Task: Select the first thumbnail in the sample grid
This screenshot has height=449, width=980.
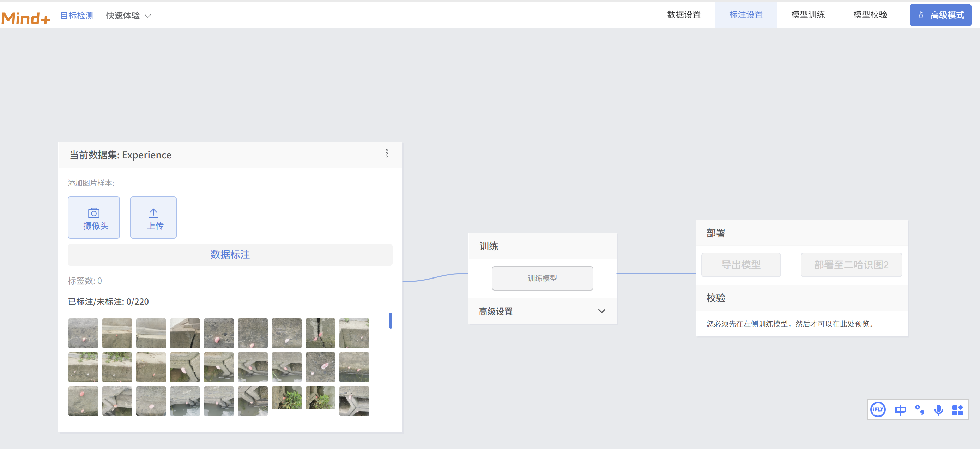Action: [83, 333]
